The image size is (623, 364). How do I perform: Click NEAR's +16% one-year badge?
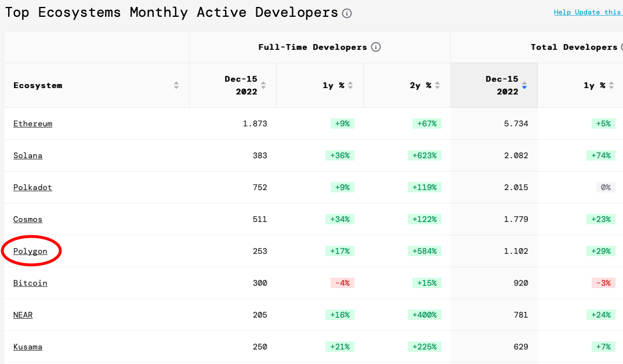tap(340, 315)
